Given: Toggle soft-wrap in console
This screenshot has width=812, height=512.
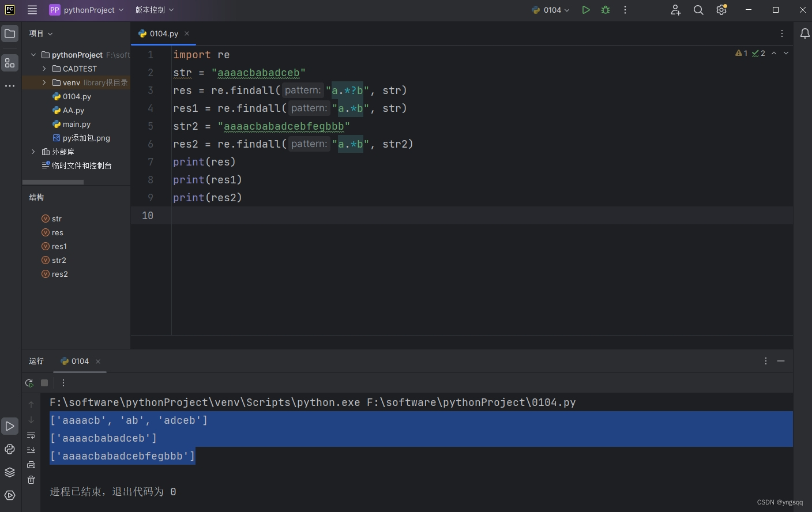Looking at the screenshot, I should point(31,435).
